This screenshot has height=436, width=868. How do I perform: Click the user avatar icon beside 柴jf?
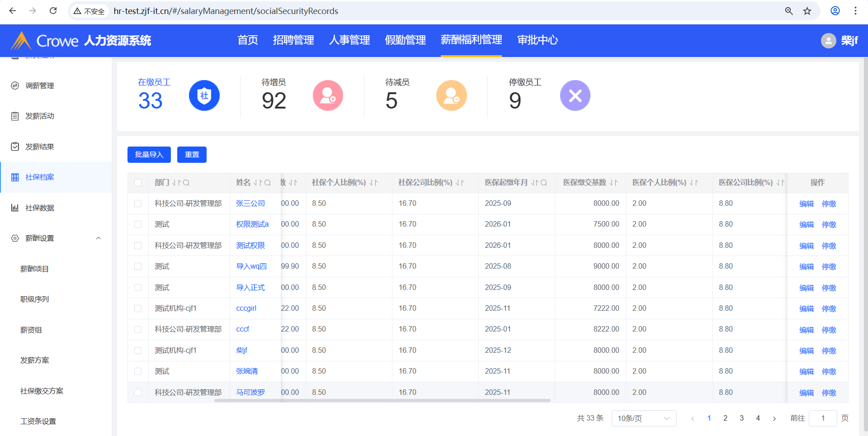(x=828, y=41)
